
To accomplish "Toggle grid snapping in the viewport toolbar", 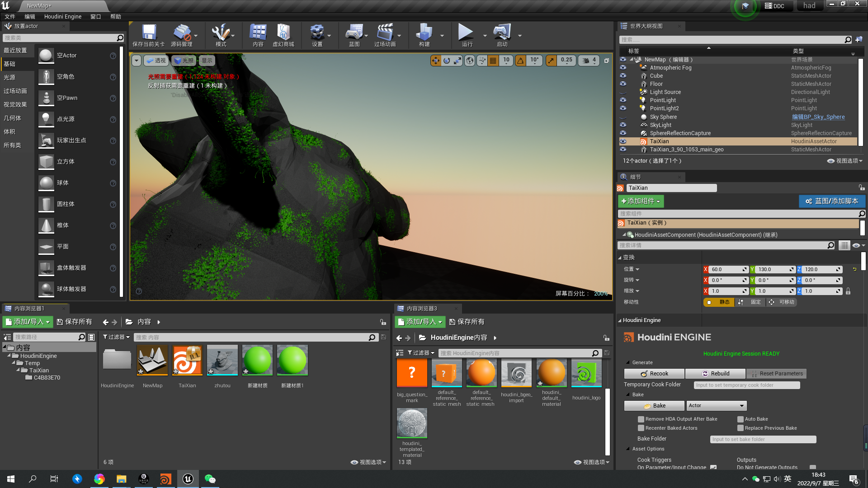I will click(x=493, y=60).
